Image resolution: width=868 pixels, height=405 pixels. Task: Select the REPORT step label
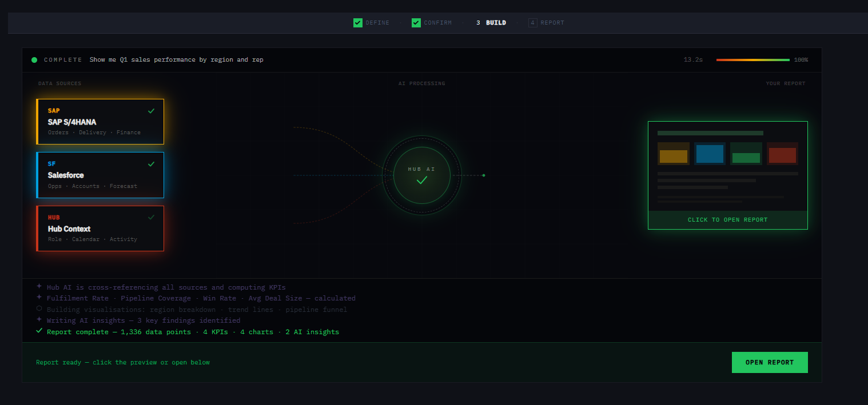[x=552, y=23]
